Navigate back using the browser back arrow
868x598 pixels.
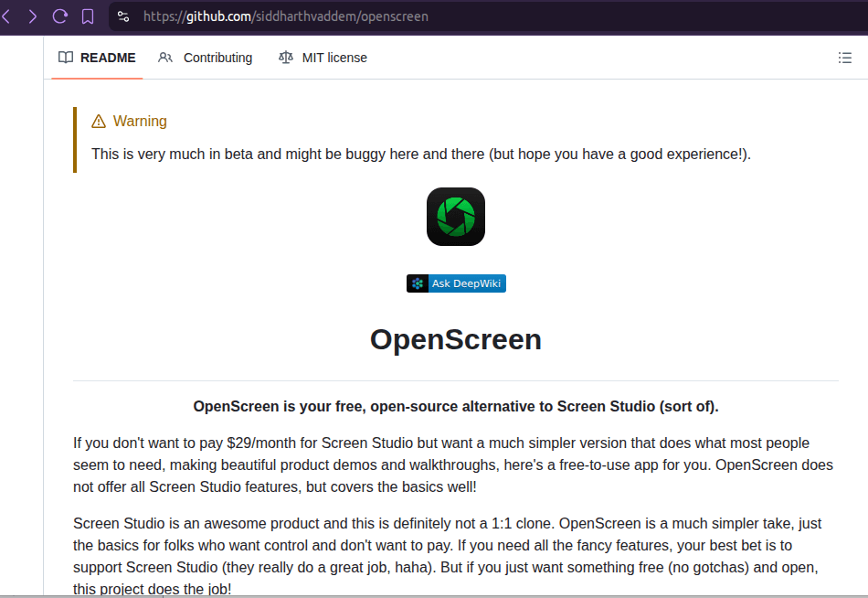coord(7,16)
